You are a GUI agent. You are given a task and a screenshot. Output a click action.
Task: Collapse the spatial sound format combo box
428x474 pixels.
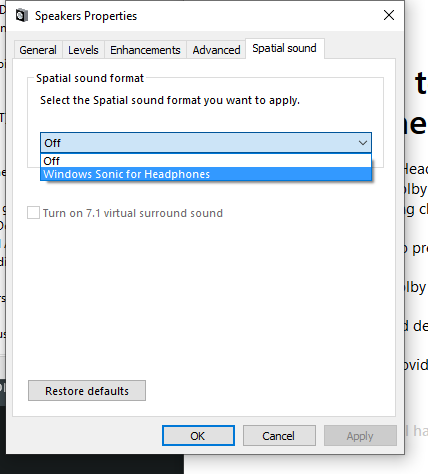point(206,143)
